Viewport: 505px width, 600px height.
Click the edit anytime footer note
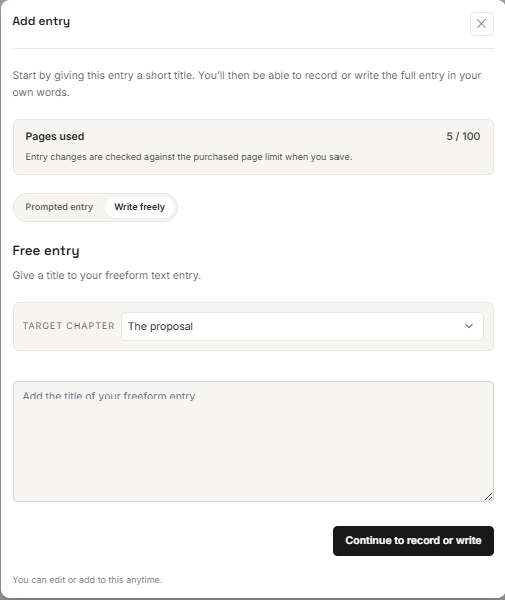87,580
